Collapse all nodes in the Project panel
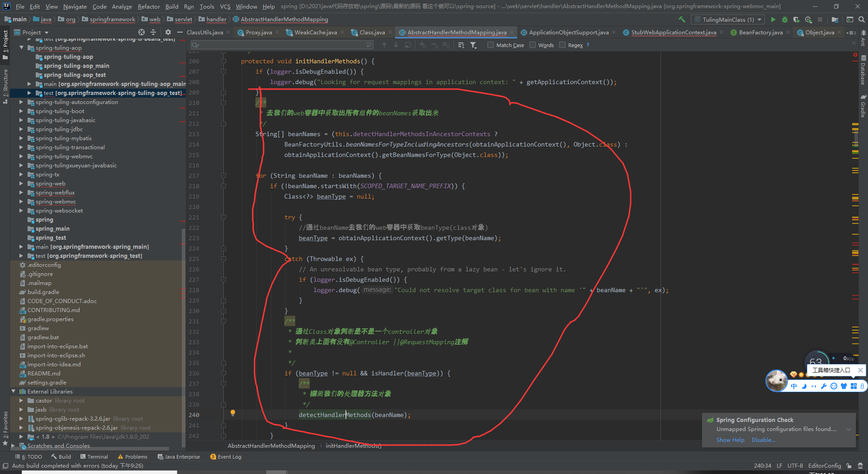 153,32
